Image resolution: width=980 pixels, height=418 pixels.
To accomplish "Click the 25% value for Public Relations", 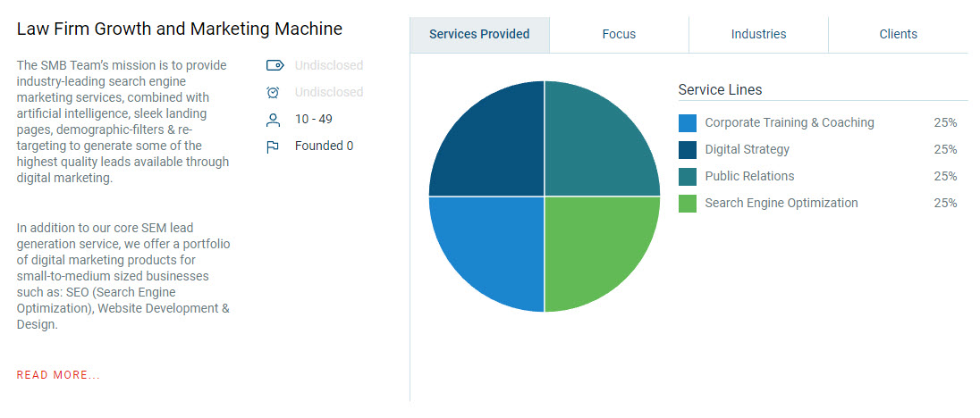I will tap(945, 177).
